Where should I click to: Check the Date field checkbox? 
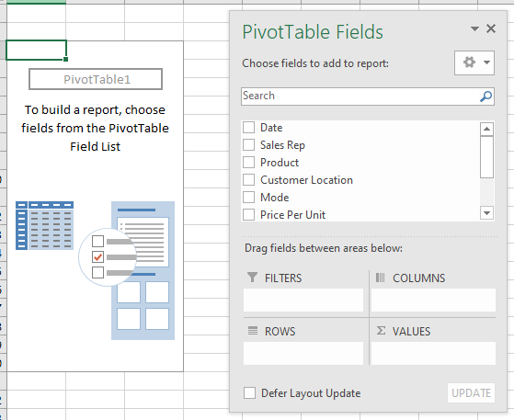pos(249,127)
